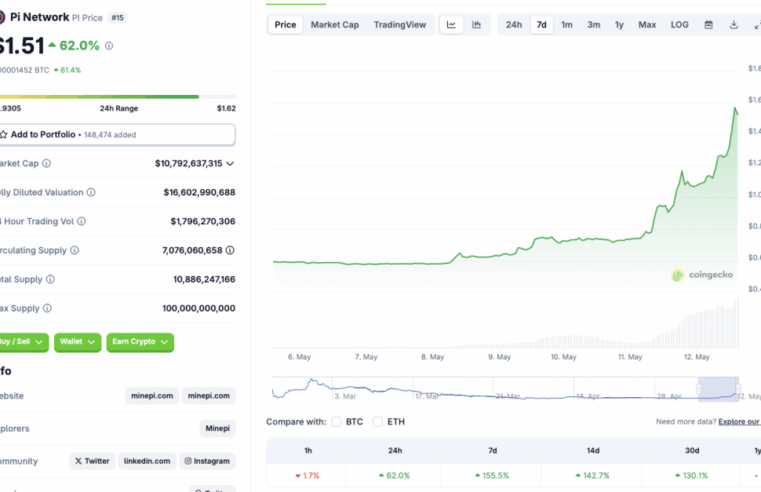Image resolution: width=761 pixels, height=492 pixels.
Task: Click the 9. May axis label
Action: tap(499, 357)
